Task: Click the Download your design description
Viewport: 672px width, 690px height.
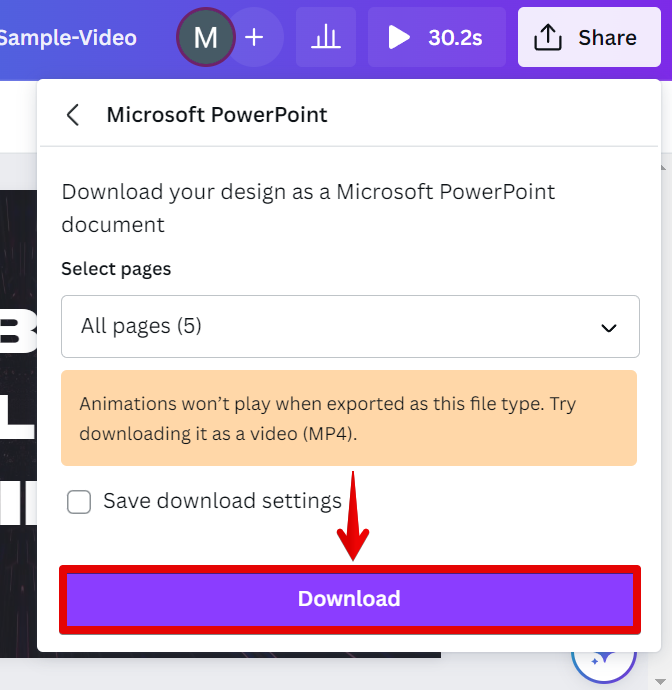Action: point(308,208)
